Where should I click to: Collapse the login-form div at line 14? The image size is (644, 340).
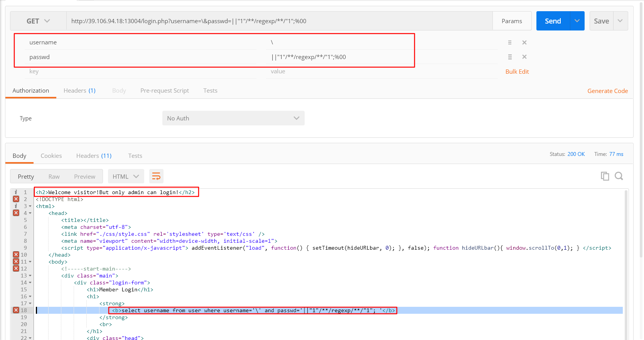tap(30, 283)
